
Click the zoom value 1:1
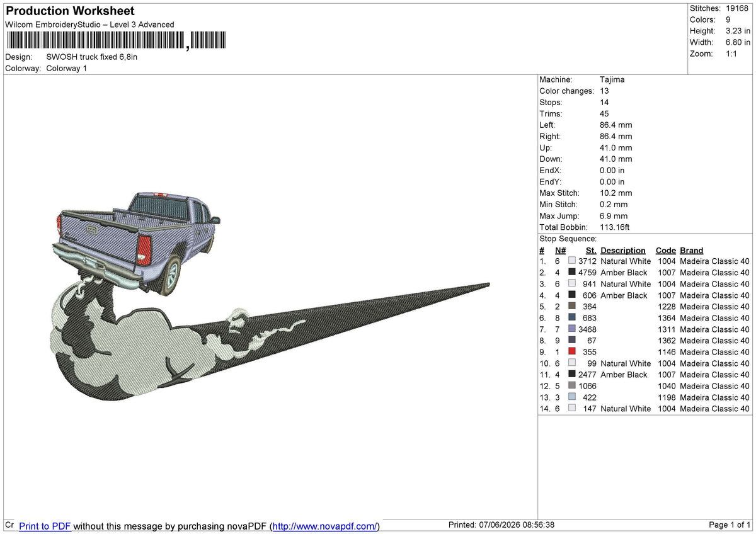click(733, 54)
